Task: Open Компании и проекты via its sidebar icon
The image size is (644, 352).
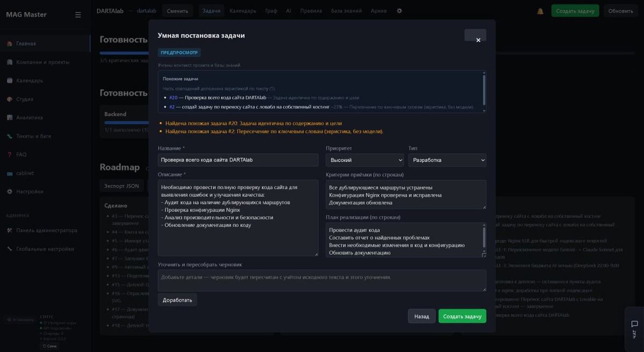Action: click(10, 62)
